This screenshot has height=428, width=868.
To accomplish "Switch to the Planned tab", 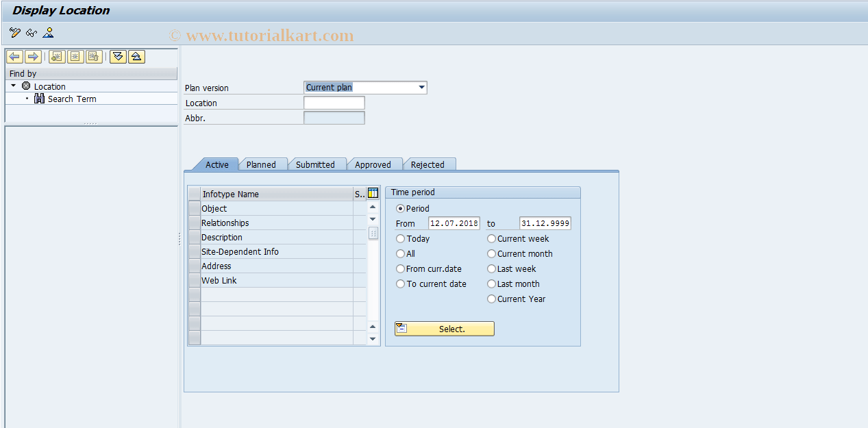I will [x=262, y=164].
